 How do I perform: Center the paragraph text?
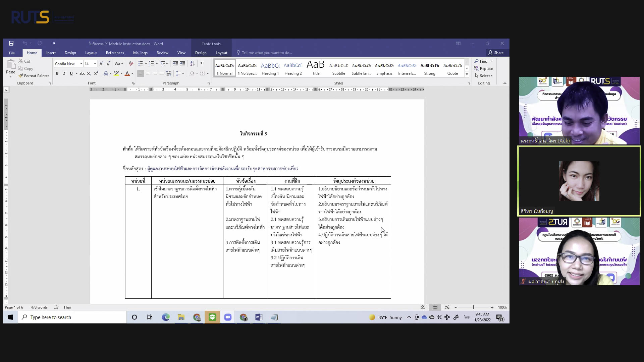point(148,73)
